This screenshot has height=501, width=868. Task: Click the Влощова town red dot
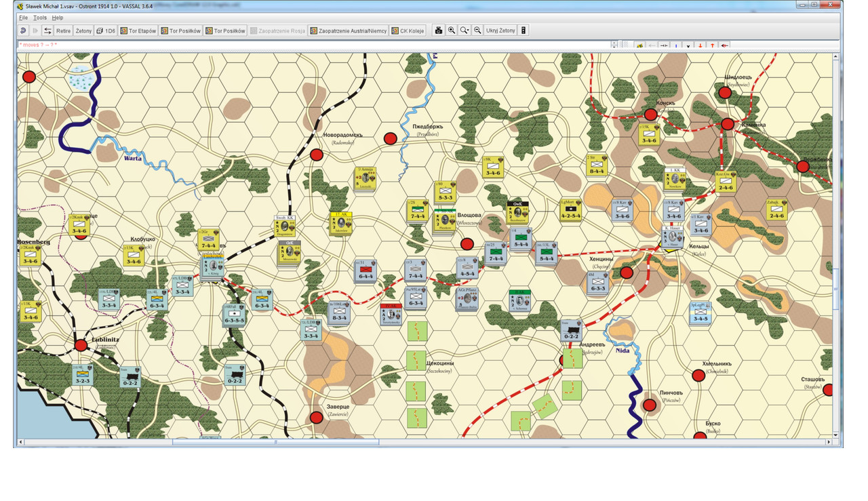[x=467, y=244]
